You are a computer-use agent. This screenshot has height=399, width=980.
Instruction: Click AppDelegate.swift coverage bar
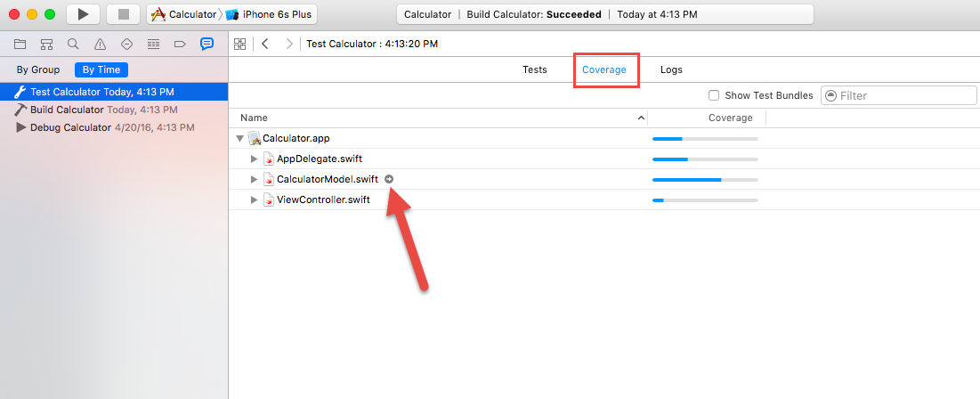pyautogui.click(x=705, y=159)
